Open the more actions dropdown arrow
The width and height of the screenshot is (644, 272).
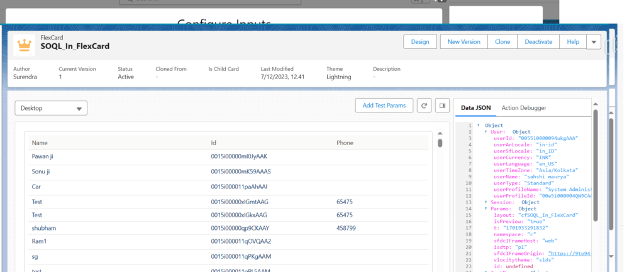pos(594,42)
